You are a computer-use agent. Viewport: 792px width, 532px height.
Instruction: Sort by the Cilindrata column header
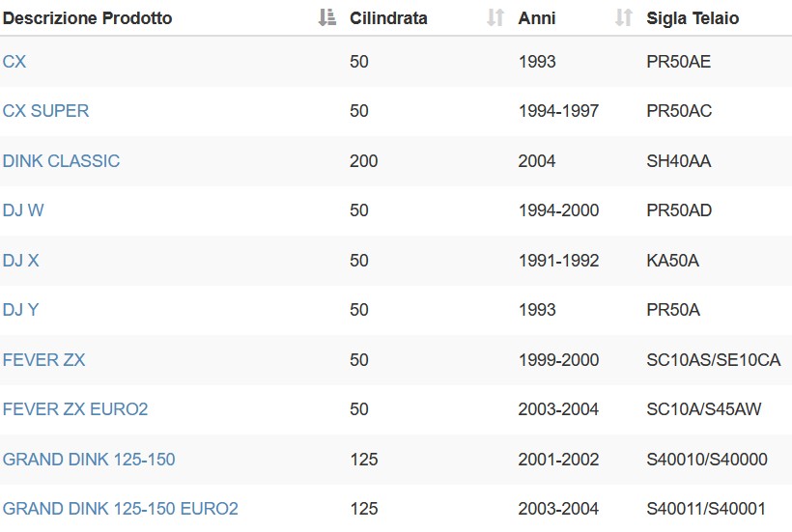coord(388,18)
